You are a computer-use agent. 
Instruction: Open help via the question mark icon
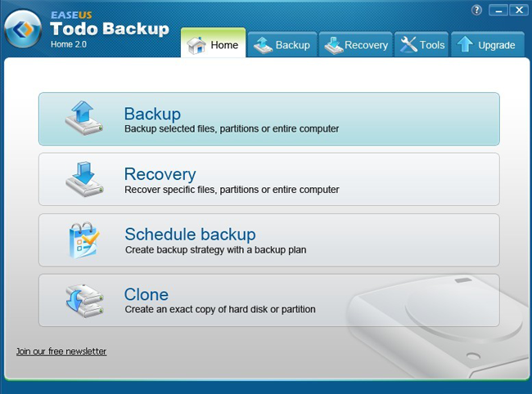point(477,11)
